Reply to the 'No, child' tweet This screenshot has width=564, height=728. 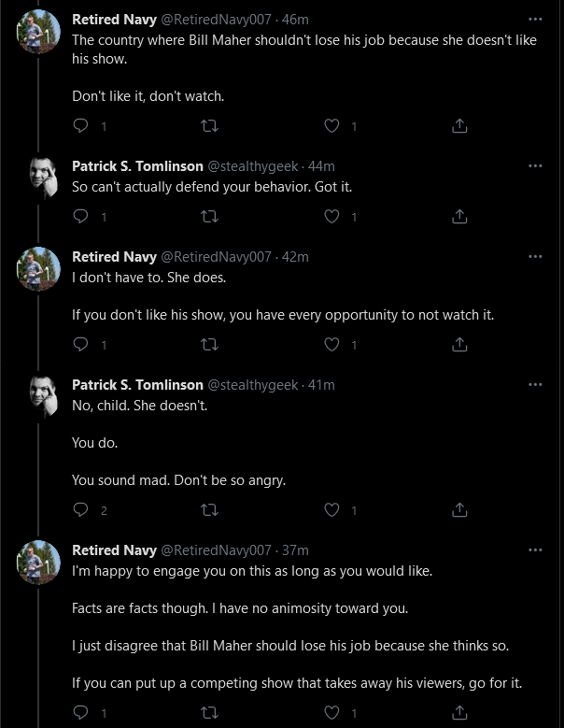[x=81, y=509]
